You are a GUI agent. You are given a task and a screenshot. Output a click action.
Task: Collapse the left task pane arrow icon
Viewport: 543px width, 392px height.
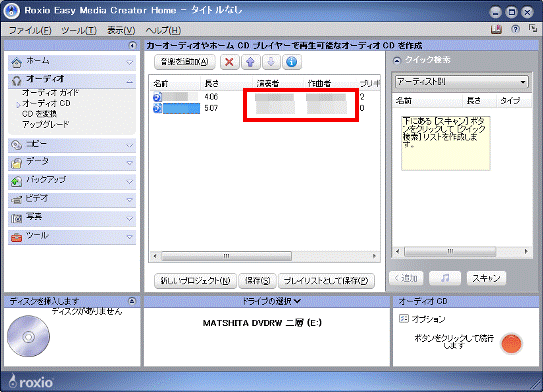point(132,45)
